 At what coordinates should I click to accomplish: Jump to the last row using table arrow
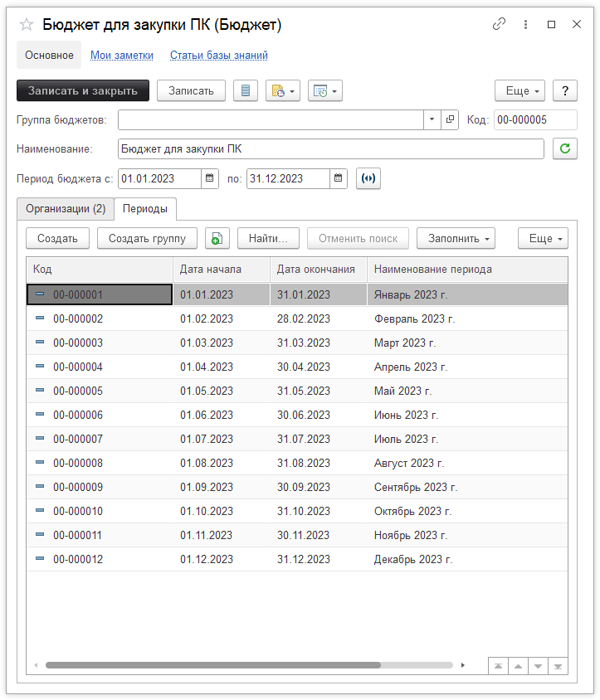[558, 666]
